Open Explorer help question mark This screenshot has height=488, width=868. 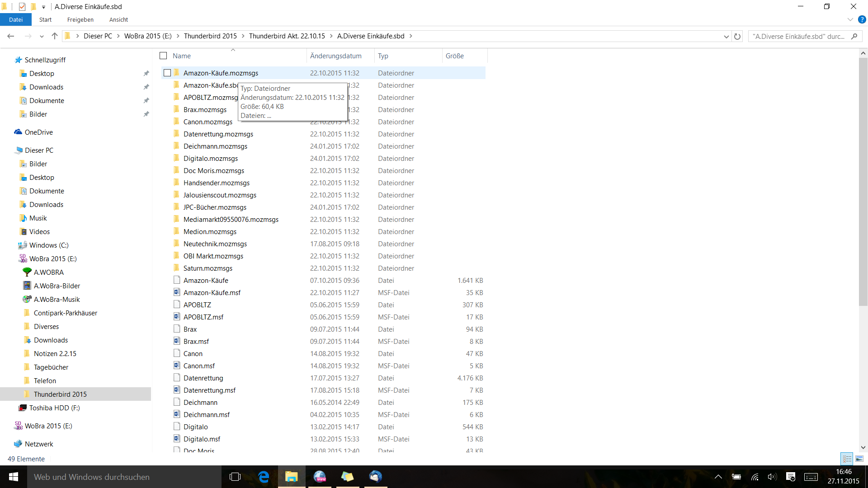862,19
